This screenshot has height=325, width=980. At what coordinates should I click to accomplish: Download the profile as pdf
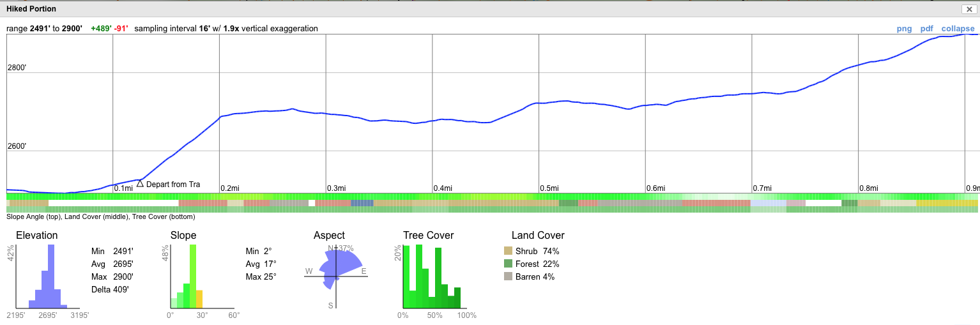(926, 29)
